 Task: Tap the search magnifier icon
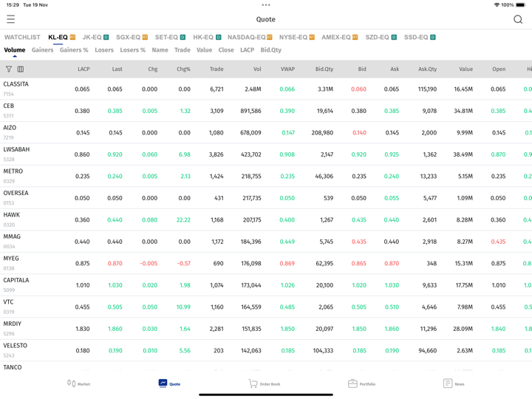pyautogui.click(x=517, y=19)
